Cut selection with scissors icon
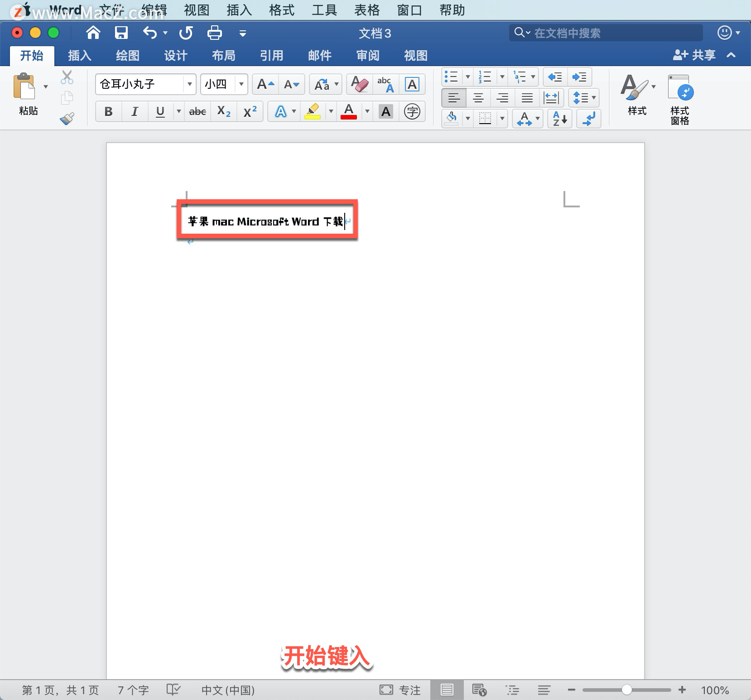 click(x=67, y=77)
